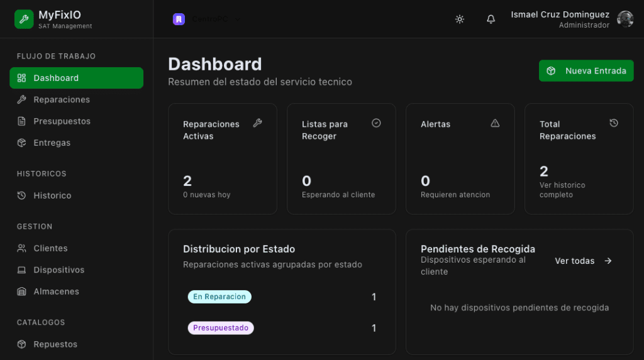The height and width of the screenshot is (360, 644).
Task: Click history icon on Total Reparaciones card
Action: tap(614, 123)
